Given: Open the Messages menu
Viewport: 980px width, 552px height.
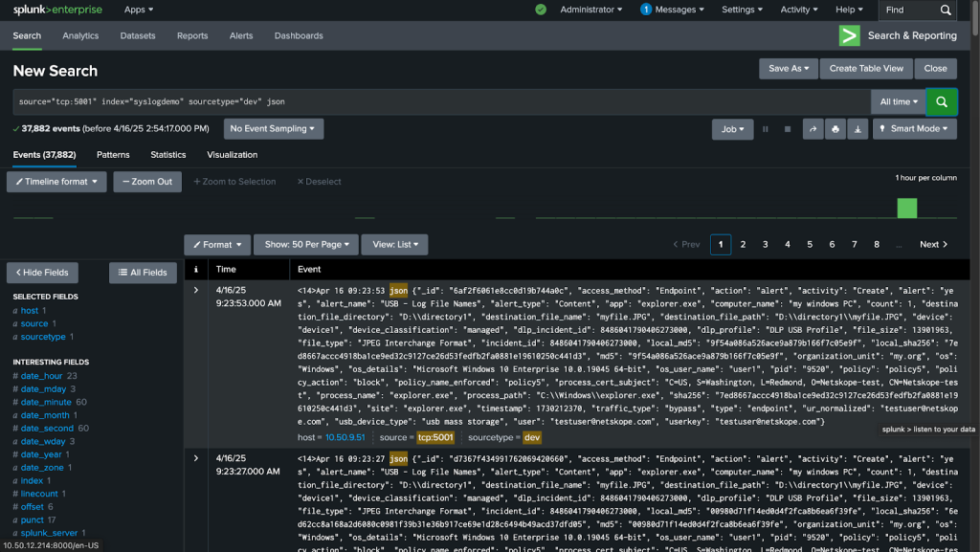Looking at the screenshot, I should click(x=679, y=10).
